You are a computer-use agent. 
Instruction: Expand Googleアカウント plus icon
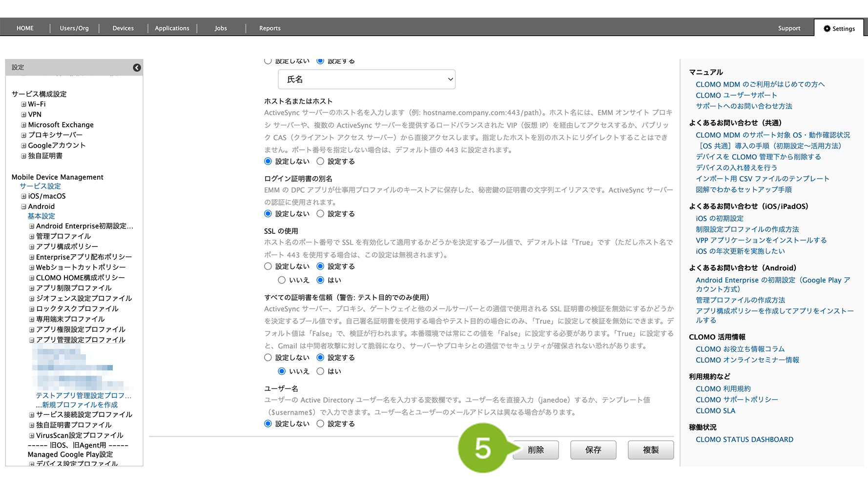pos(23,145)
